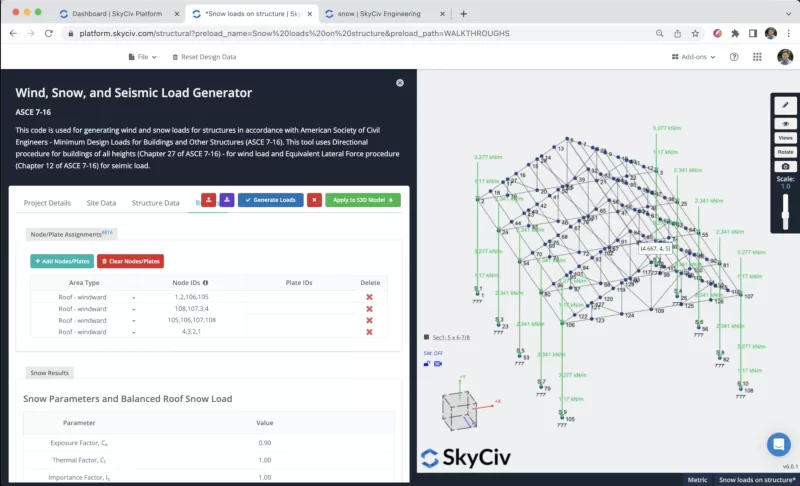Close the Snow loads on structure browser tab
This screenshot has height=486, width=800.
(x=310, y=14)
